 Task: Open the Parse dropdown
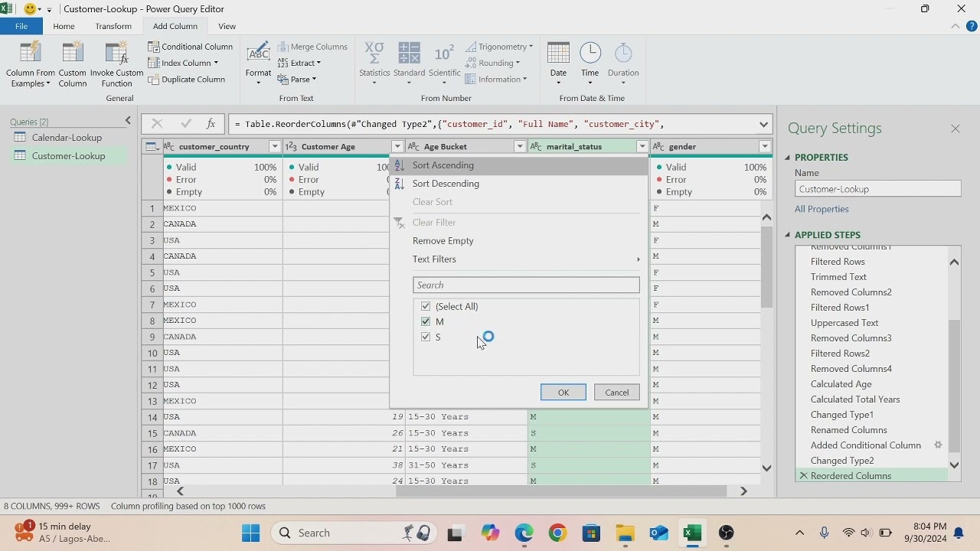pyautogui.click(x=297, y=80)
